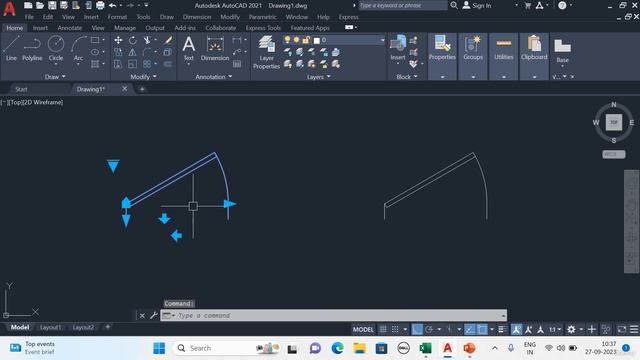This screenshot has width=640, height=360.
Task: Expand the Layers panel
Action: [x=318, y=77]
